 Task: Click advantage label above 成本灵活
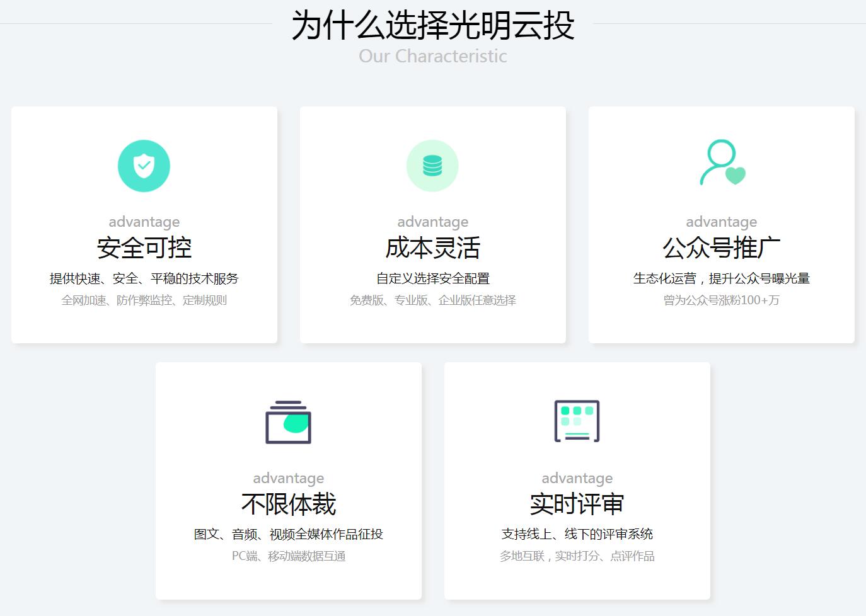point(433,222)
